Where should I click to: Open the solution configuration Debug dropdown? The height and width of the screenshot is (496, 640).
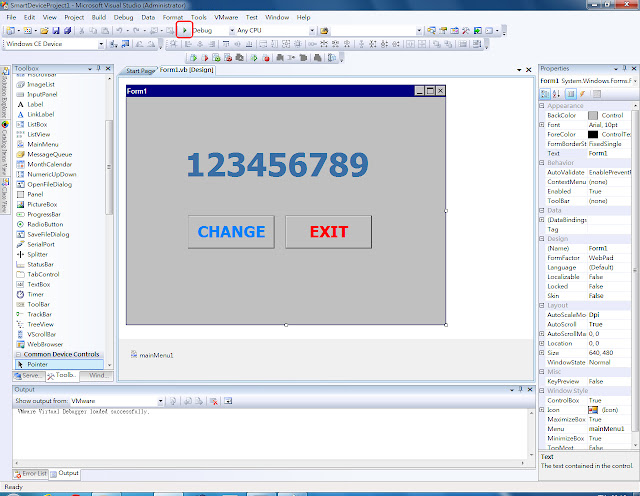coord(232,31)
